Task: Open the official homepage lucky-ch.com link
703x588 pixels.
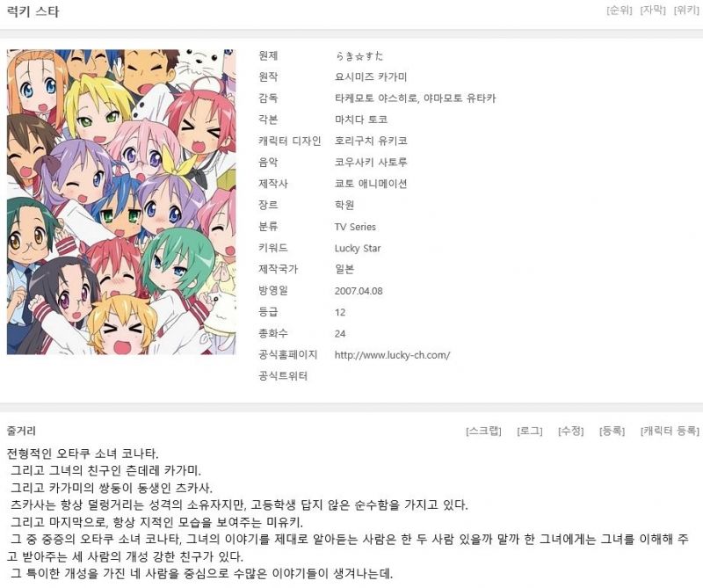Action: [x=392, y=355]
